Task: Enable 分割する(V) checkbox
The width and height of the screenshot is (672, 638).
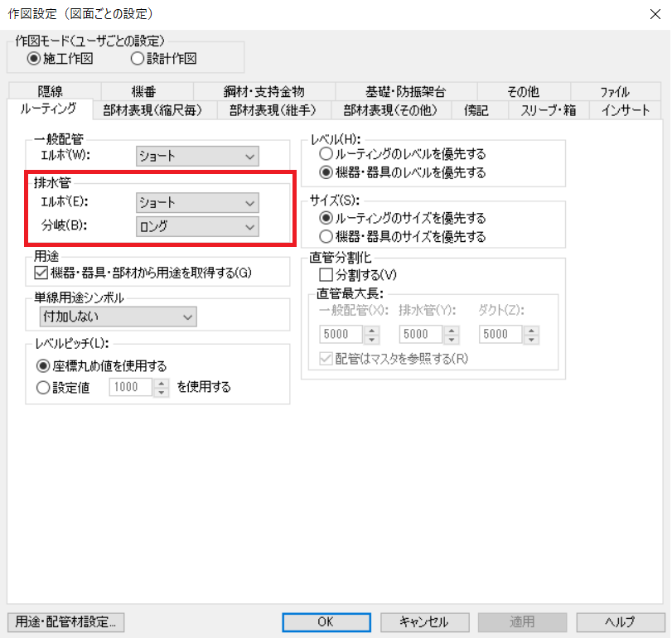Action: click(x=326, y=274)
